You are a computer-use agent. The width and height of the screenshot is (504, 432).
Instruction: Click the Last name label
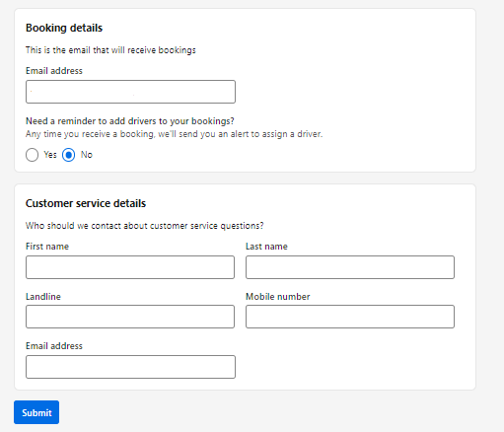[x=266, y=247]
